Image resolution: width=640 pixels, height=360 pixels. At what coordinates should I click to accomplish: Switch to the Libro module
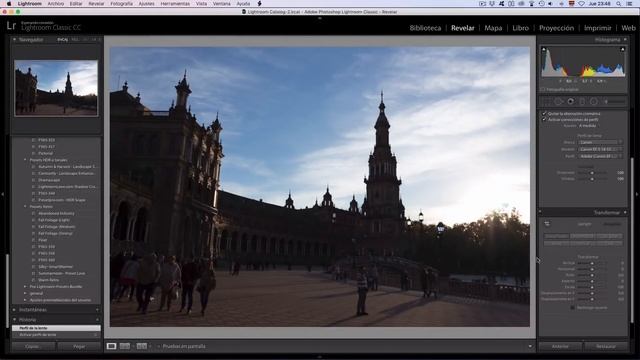tap(520, 28)
